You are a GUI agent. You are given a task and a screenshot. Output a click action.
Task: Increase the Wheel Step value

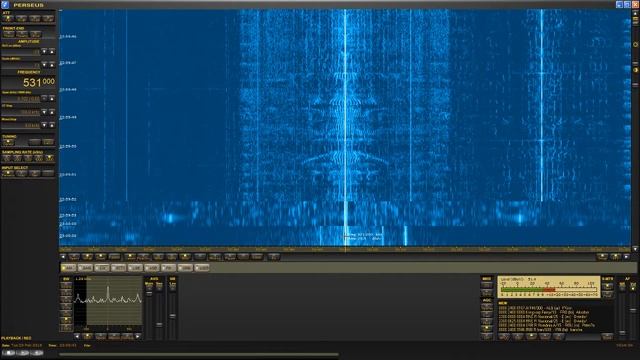pos(51,125)
